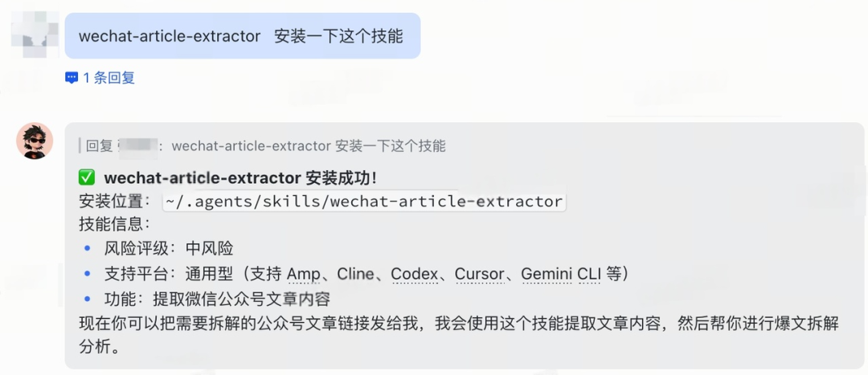This screenshot has width=868, height=375.
Task: Click the "风险评级:中风险" bullet item
Action: point(169,249)
